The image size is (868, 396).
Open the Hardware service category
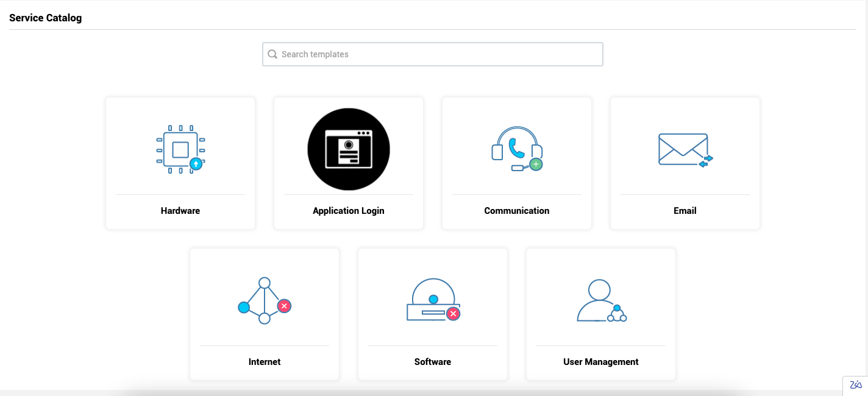coord(180,163)
